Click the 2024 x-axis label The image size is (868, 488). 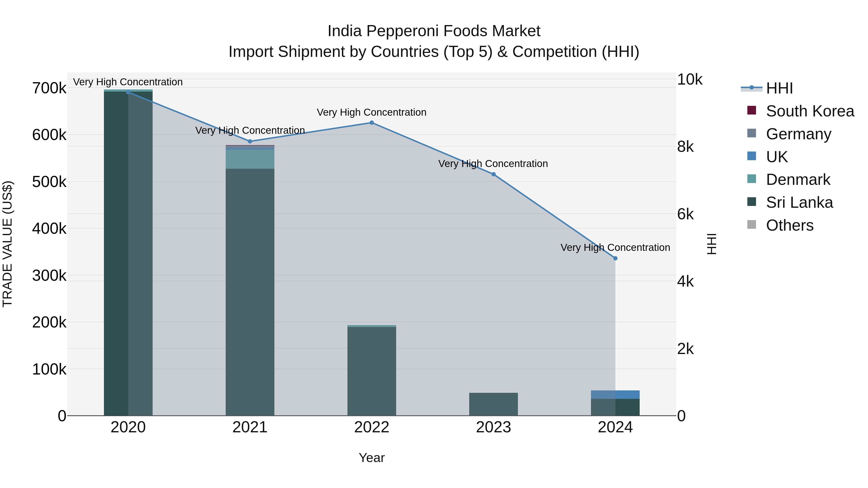click(615, 427)
